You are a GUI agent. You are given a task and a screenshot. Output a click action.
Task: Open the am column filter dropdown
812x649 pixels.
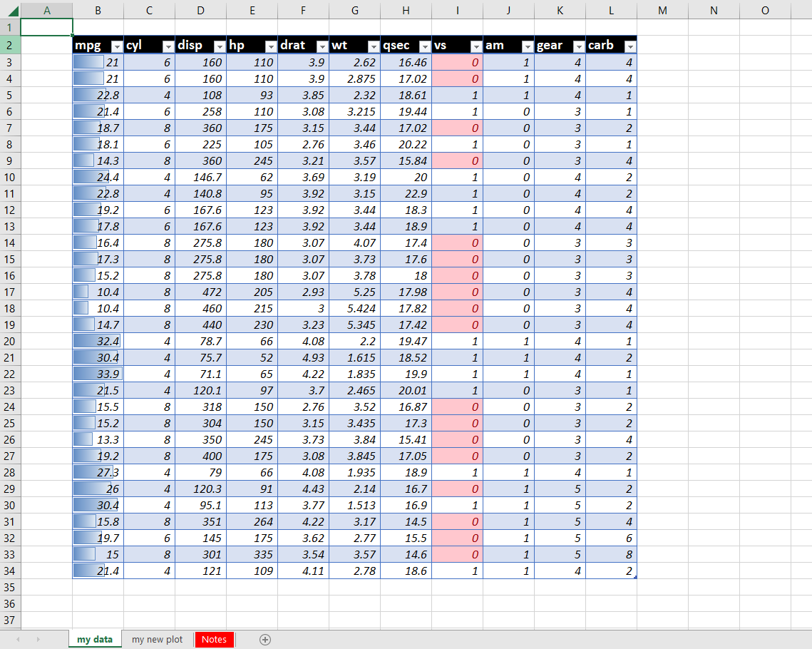click(x=527, y=46)
